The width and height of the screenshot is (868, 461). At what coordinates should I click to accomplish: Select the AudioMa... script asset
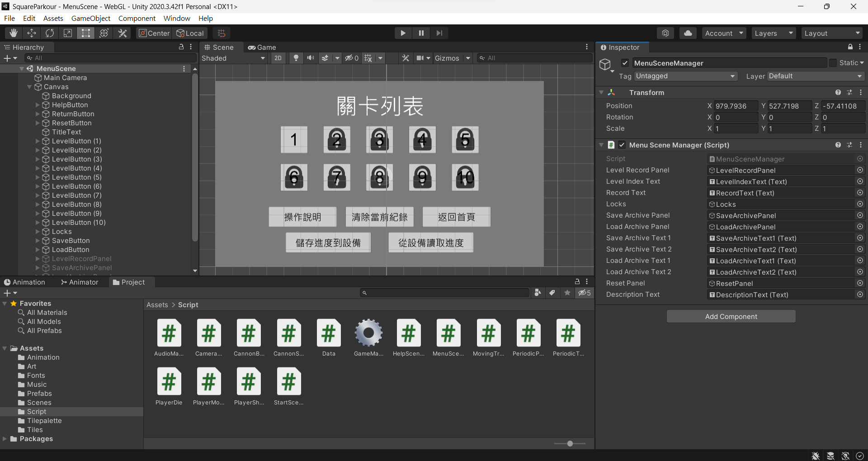(x=169, y=337)
